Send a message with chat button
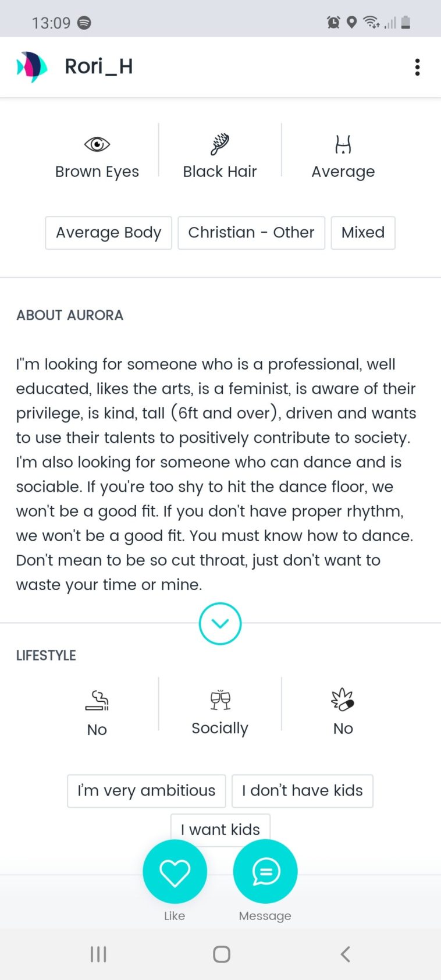Screen dimensions: 441x980 pyautogui.click(x=265, y=872)
